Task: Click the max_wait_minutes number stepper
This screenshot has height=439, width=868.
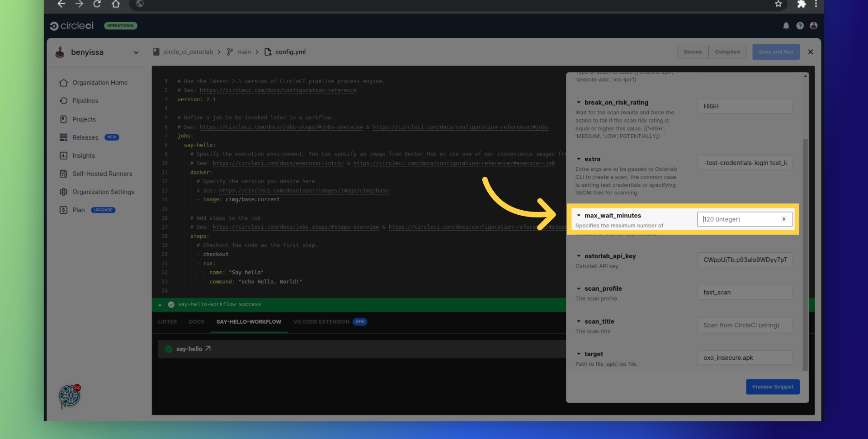Action: pos(784,219)
